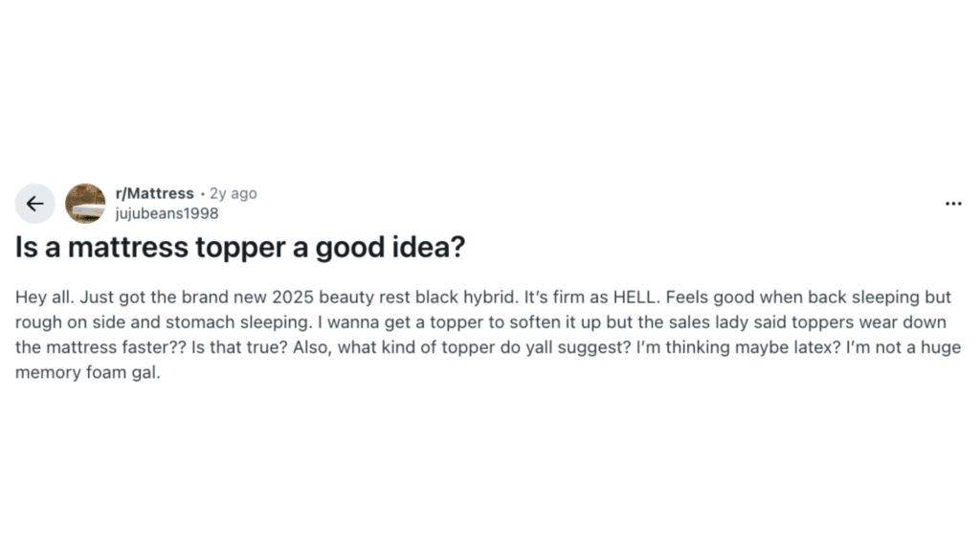The image size is (980, 551).
Task: Click the username jujubeans1998
Action: (x=165, y=213)
